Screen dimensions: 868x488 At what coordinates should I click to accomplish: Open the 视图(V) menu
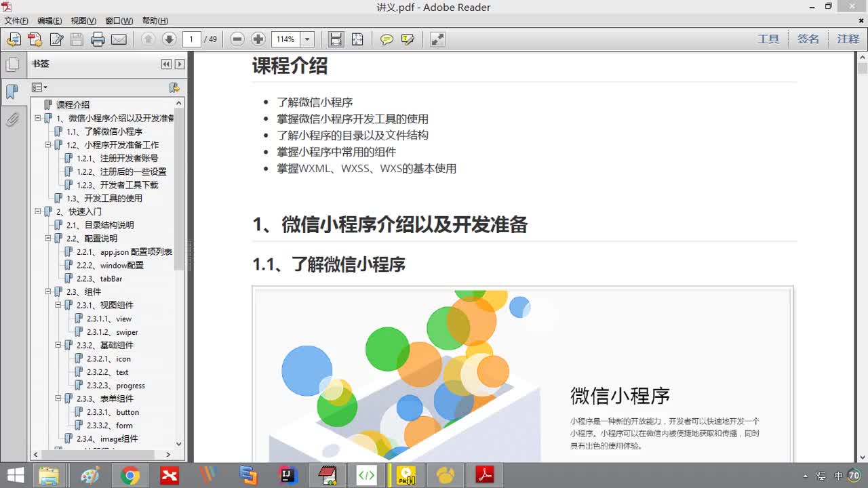click(x=83, y=21)
